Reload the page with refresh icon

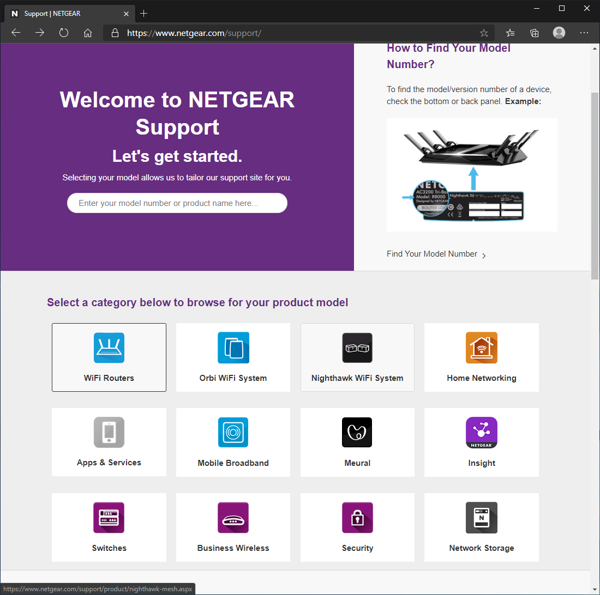tap(64, 33)
